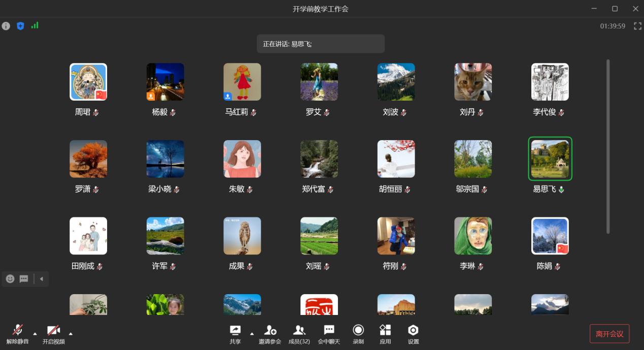Click the participant grid vertical scrollbar
644x350 pixels.
[608, 146]
